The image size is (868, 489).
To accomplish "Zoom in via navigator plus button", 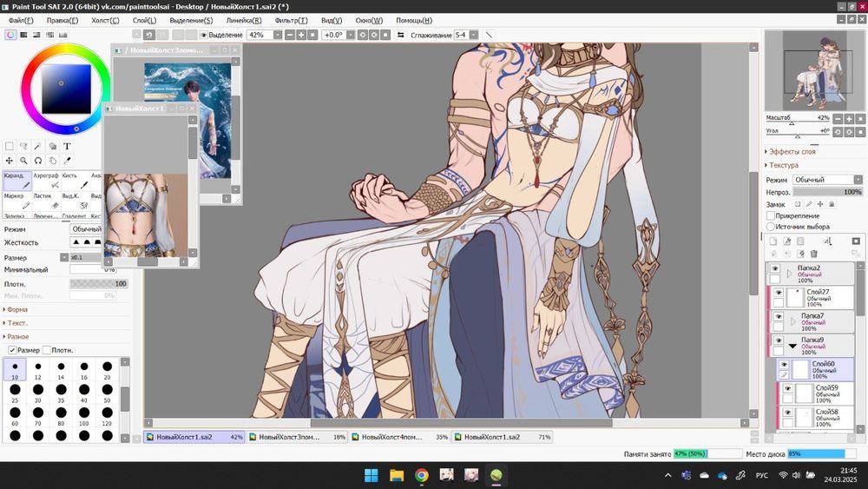I will click(x=849, y=119).
